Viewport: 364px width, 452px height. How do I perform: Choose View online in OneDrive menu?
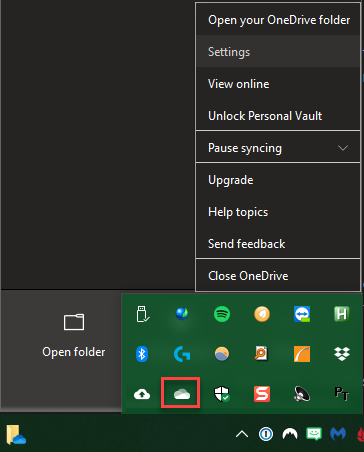[278, 84]
